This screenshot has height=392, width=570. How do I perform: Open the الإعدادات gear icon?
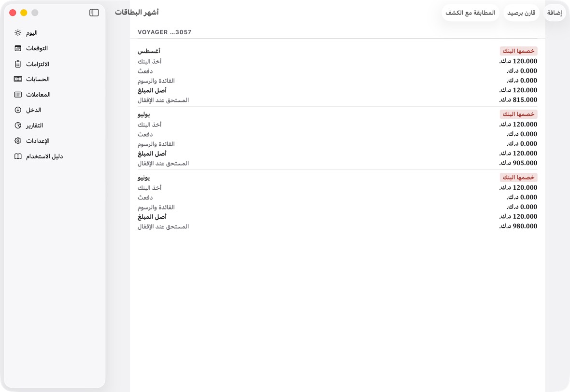coord(18,141)
